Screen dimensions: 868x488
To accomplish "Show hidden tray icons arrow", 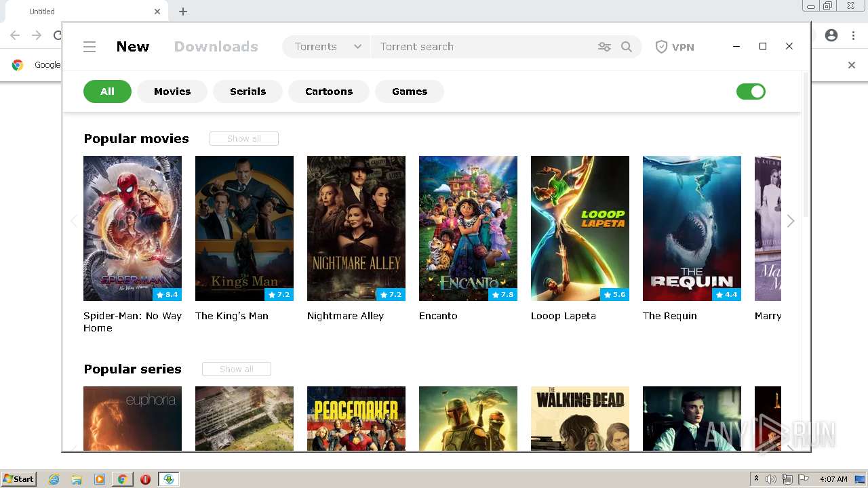I will 756,479.
